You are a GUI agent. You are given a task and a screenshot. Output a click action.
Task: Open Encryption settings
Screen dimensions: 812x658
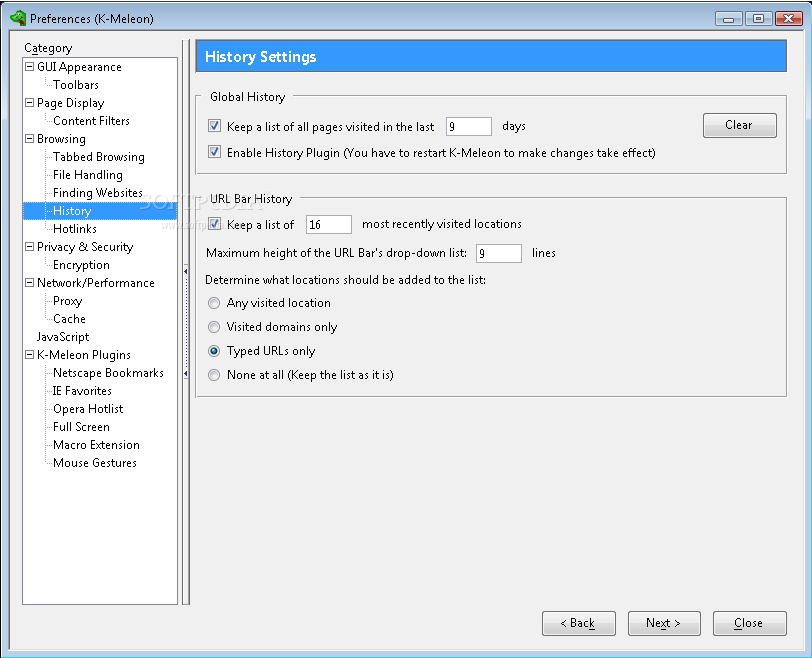point(81,265)
